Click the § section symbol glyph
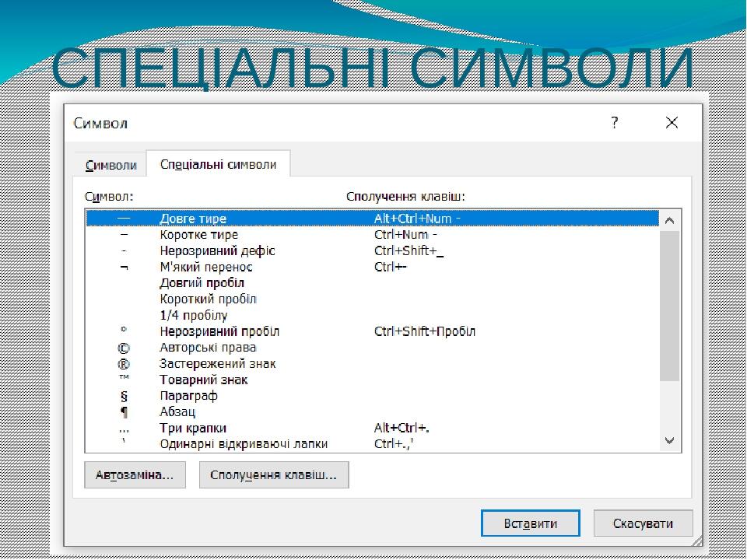 tap(124, 396)
